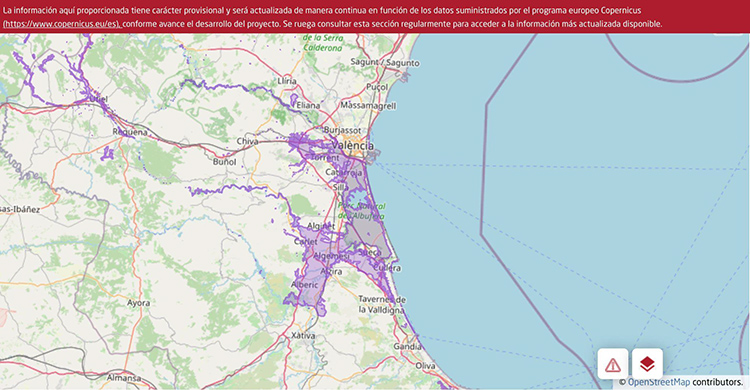Click the Alberic label in flooded zone
This screenshot has height=390, width=750.
305,285
